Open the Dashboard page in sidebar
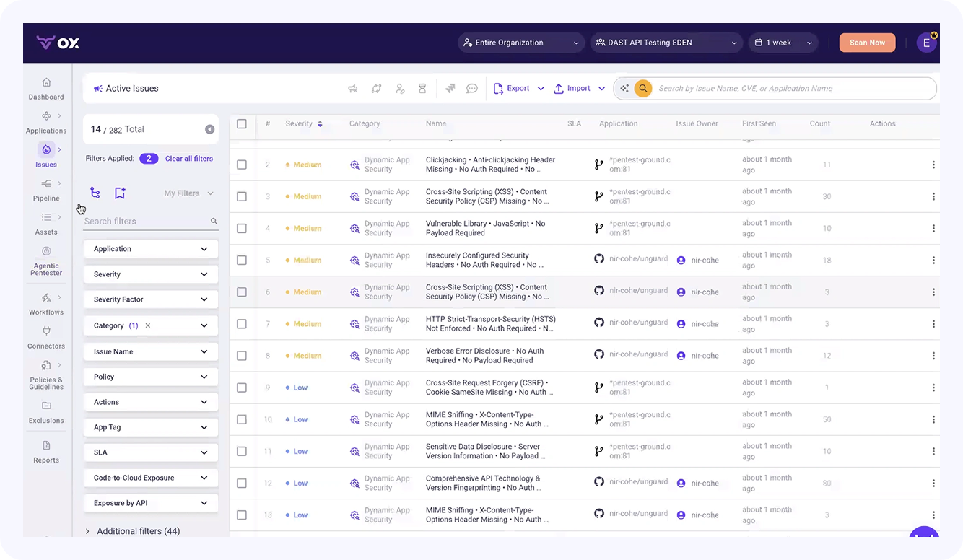Screen dimensions: 963x560 [46, 89]
